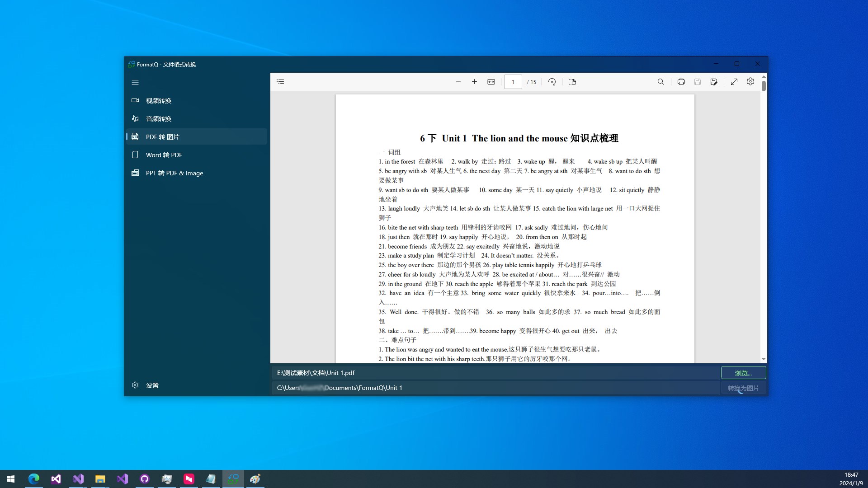This screenshot has height=488, width=868.
Task: Select 音频转换 in sidebar
Action: pyautogui.click(x=158, y=119)
